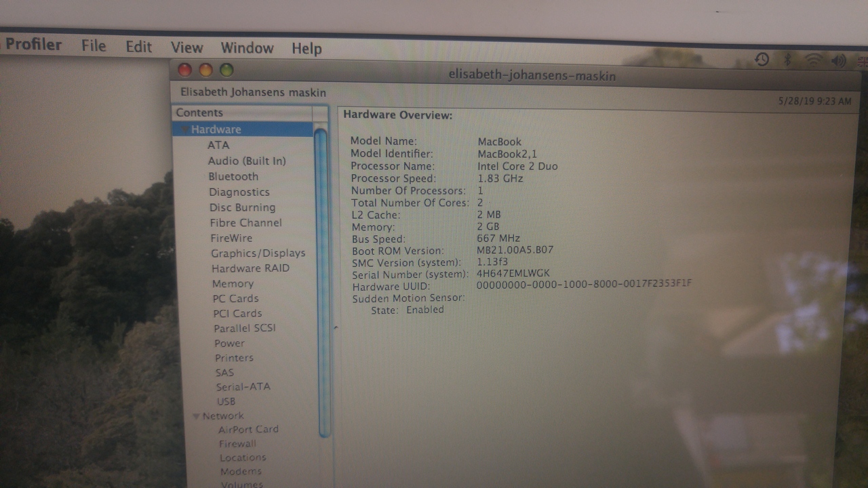Click the Bus Speed 667 MHz value

coord(498,239)
